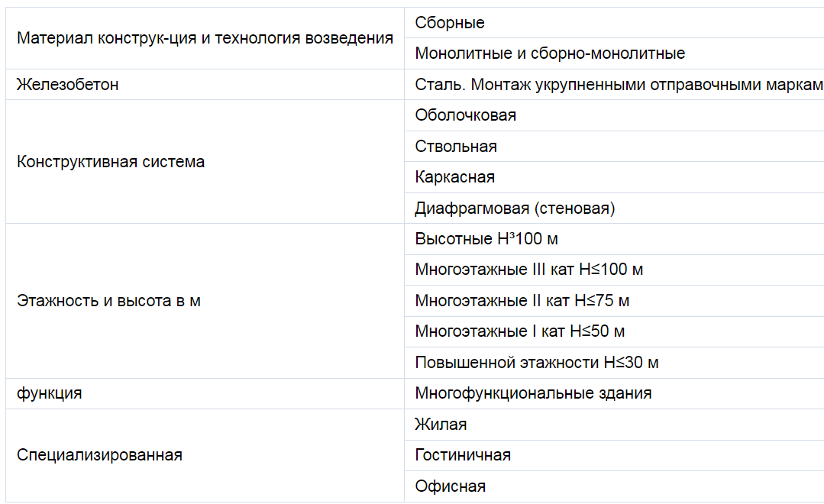Select 'Диафрагмовая (стеновая)' cell

pos(614,208)
